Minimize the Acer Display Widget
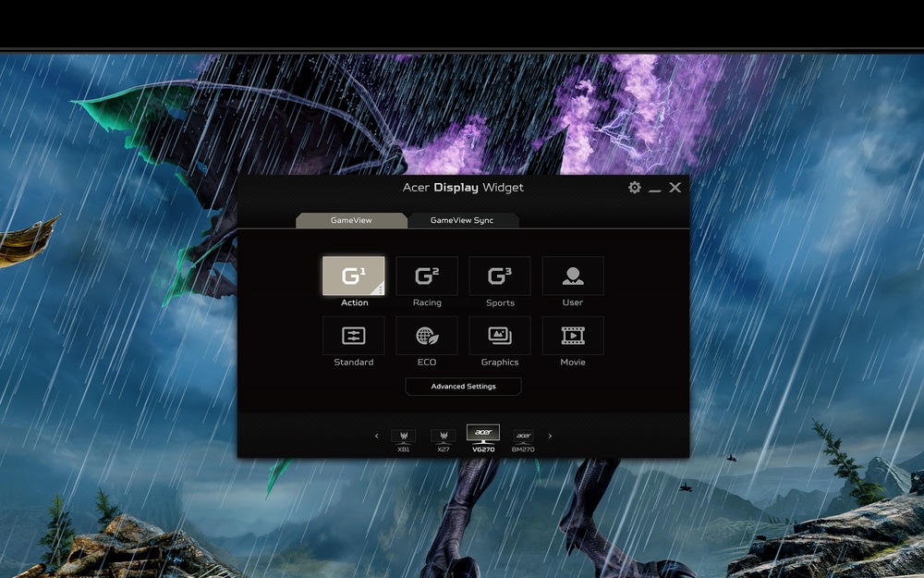This screenshot has width=924, height=578. 655,189
